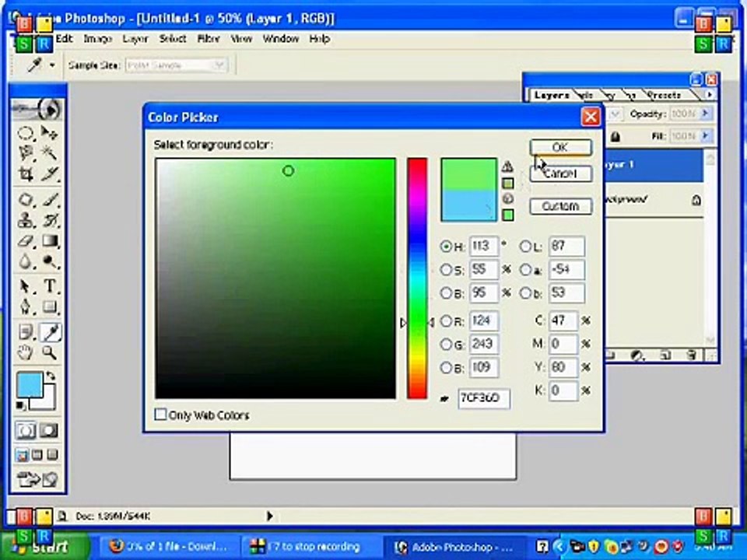Open the status bar info arrow
The width and height of the screenshot is (747, 560).
[x=270, y=516]
